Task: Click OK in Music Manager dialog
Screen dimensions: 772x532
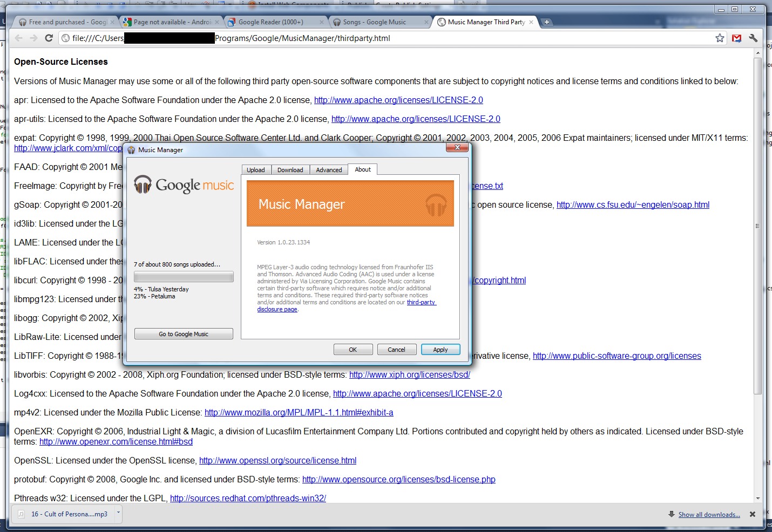Action: [353, 350]
